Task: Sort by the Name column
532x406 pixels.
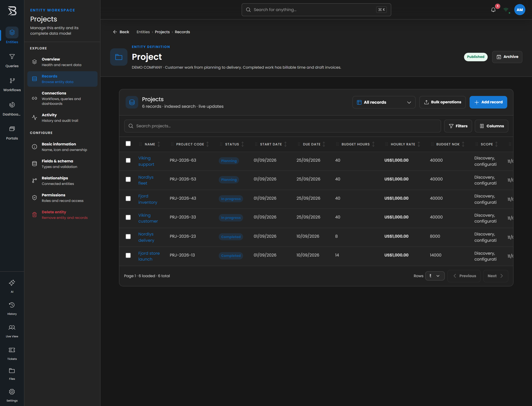Action: [x=159, y=144]
